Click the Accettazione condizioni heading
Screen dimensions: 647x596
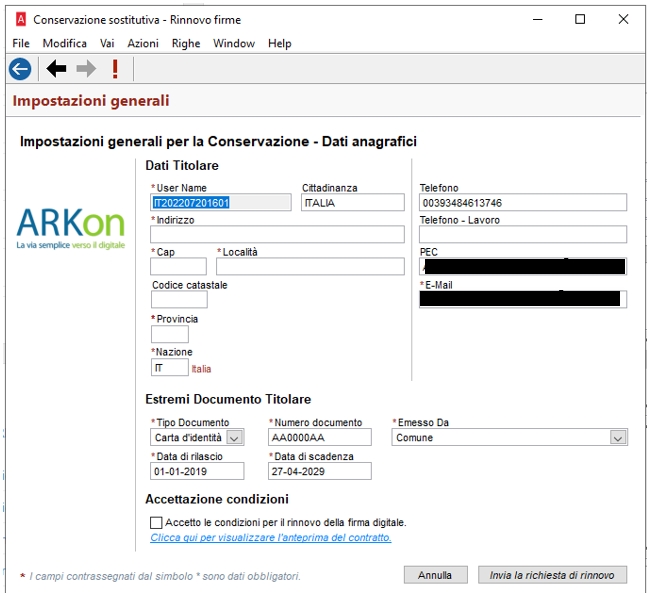pos(217,499)
